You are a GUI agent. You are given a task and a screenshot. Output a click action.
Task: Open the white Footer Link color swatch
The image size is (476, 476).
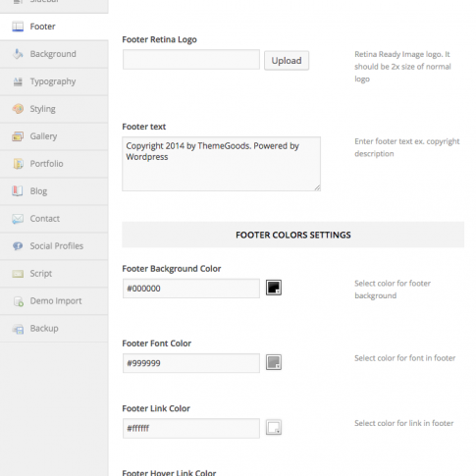(274, 427)
